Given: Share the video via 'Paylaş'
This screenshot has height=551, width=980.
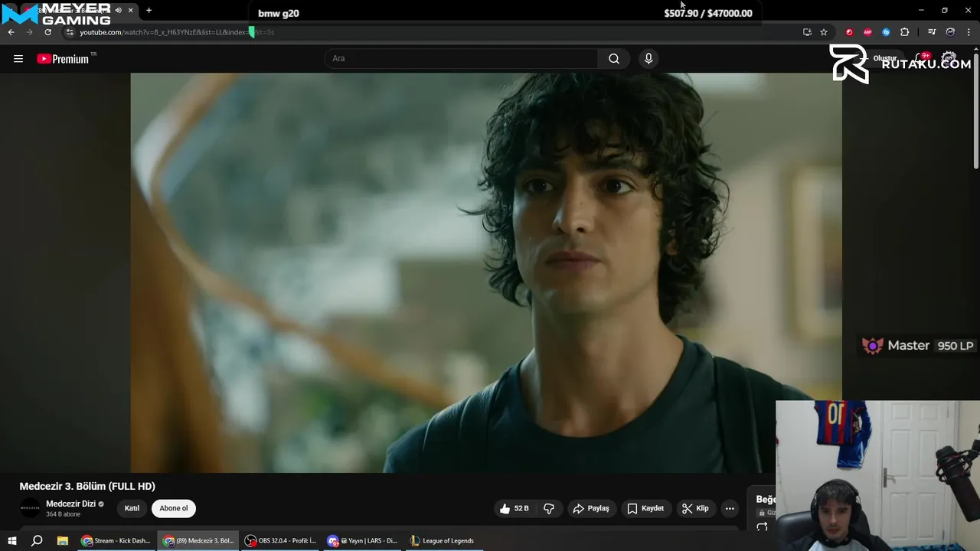Looking at the screenshot, I should click(591, 508).
